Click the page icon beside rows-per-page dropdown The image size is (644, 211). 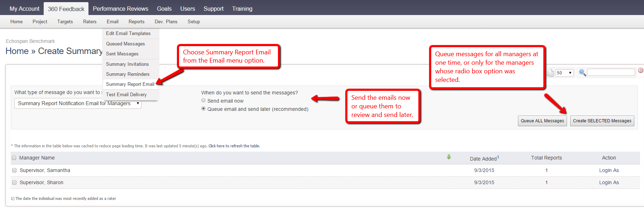(551, 73)
